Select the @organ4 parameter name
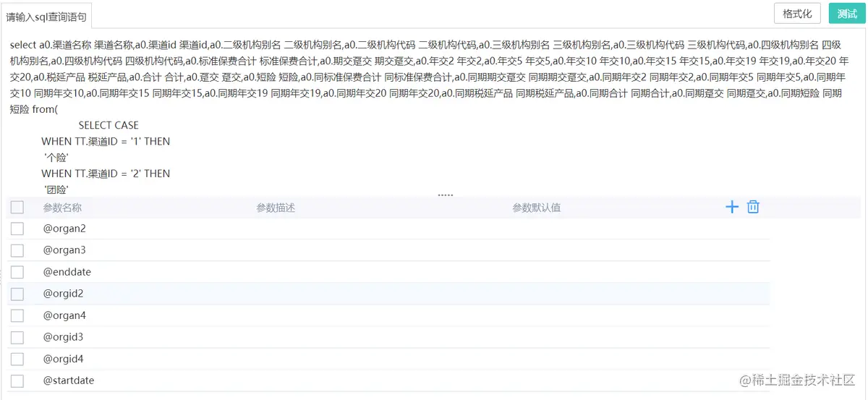This screenshot has height=400, width=868. (64, 315)
